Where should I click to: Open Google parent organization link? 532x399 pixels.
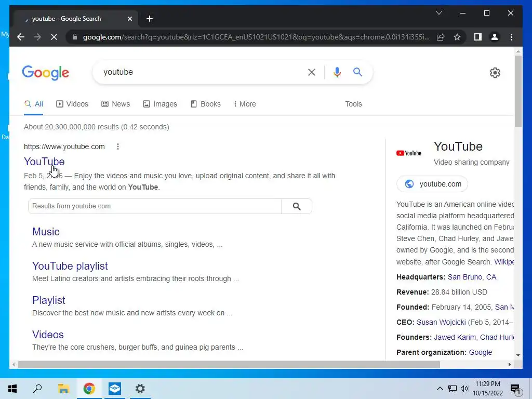coord(481,353)
